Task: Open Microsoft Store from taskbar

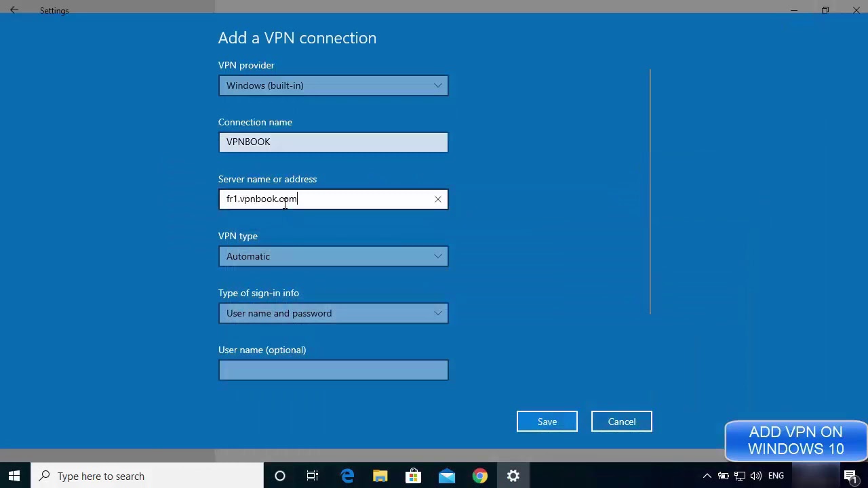Action: 413,476
